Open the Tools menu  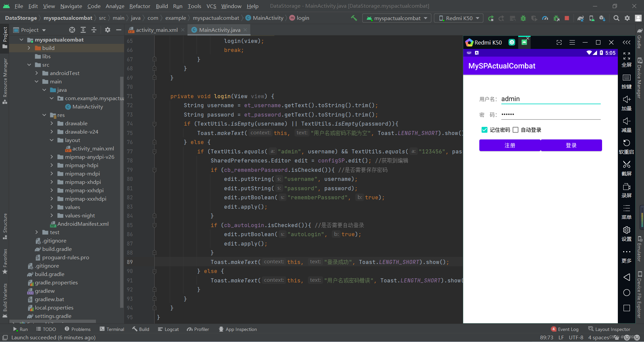click(x=195, y=6)
